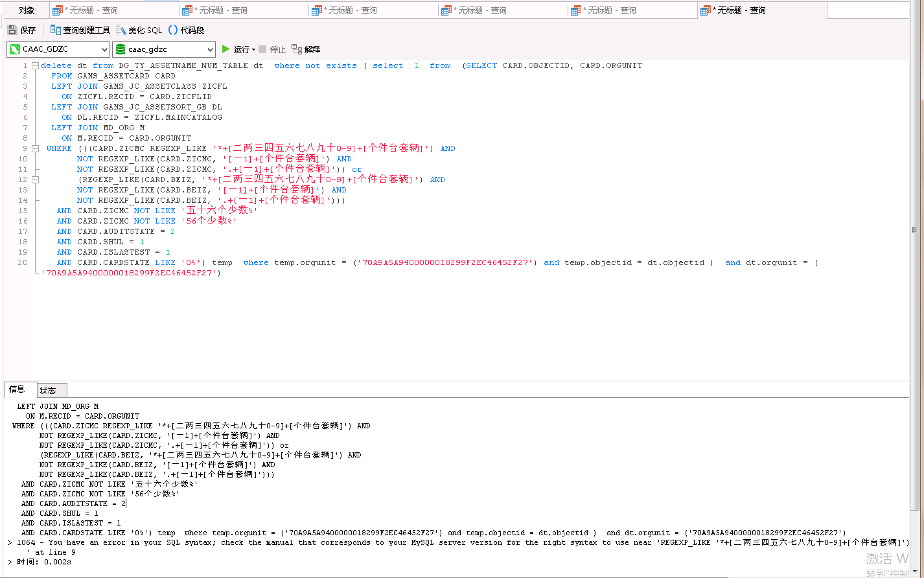924x578 pixels.
Task: Collapse the code fold at line 1
Action: click(36, 65)
